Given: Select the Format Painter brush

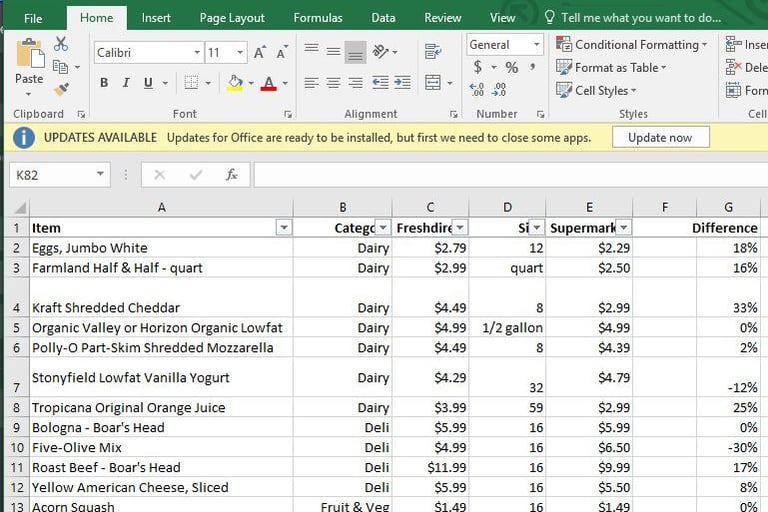Looking at the screenshot, I should click(61, 89).
